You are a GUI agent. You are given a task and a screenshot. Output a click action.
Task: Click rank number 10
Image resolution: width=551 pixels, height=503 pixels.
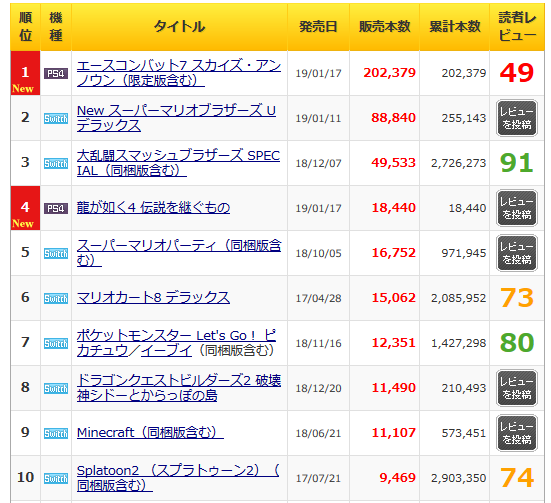coord(25,477)
